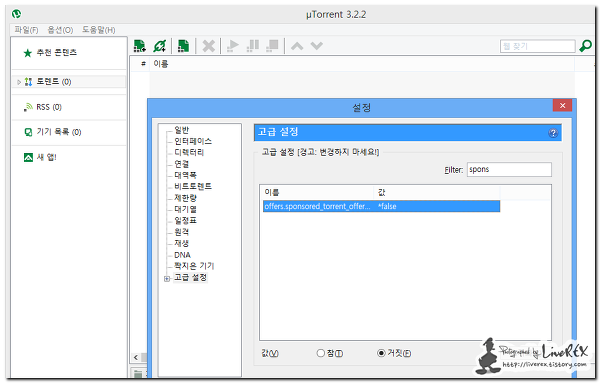The height and width of the screenshot is (383, 600).
Task: Click the horizontal scrollbar left arrow
Action: click(136, 357)
